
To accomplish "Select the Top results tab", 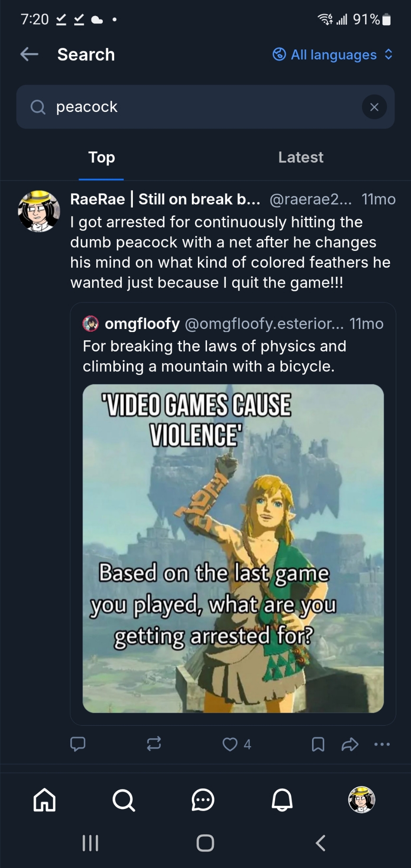I will (x=102, y=158).
